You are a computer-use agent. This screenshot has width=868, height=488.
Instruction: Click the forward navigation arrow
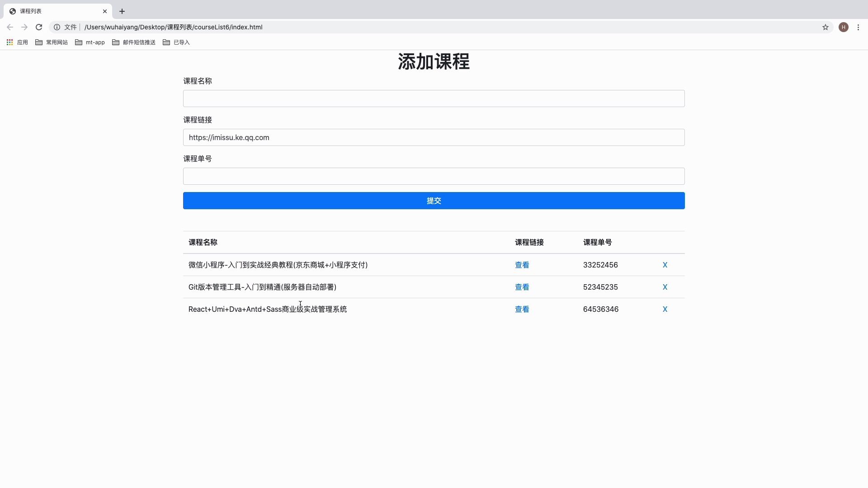[24, 27]
